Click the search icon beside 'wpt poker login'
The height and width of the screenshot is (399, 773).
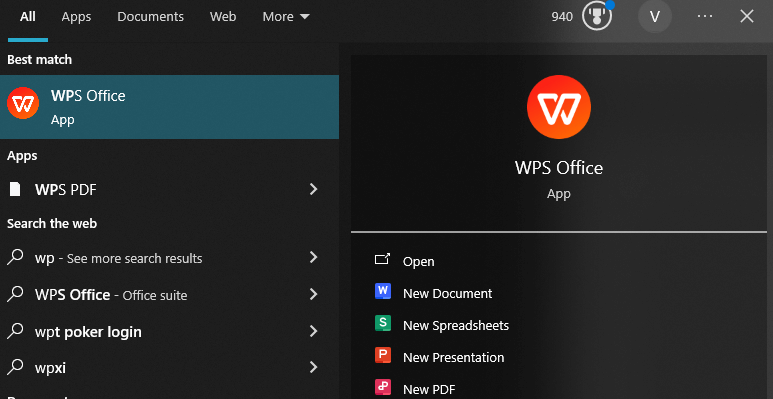pyautogui.click(x=15, y=330)
